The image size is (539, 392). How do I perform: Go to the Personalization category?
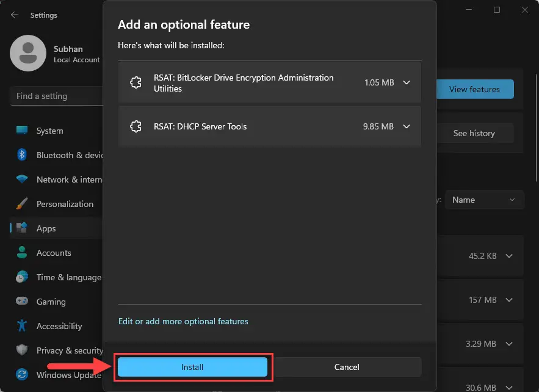(x=56, y=204)
